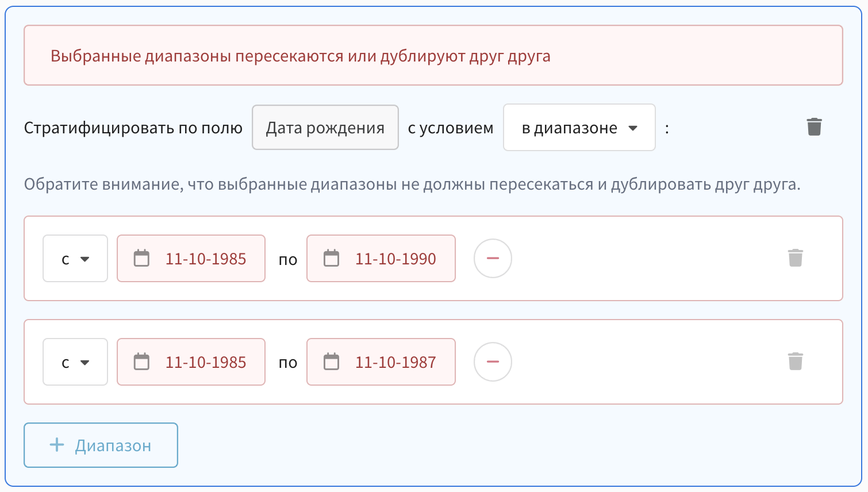The height and width of the screenshot is (492, 868).
Task: Expand the "с" dropdown in first range
Action: (75, 259)
